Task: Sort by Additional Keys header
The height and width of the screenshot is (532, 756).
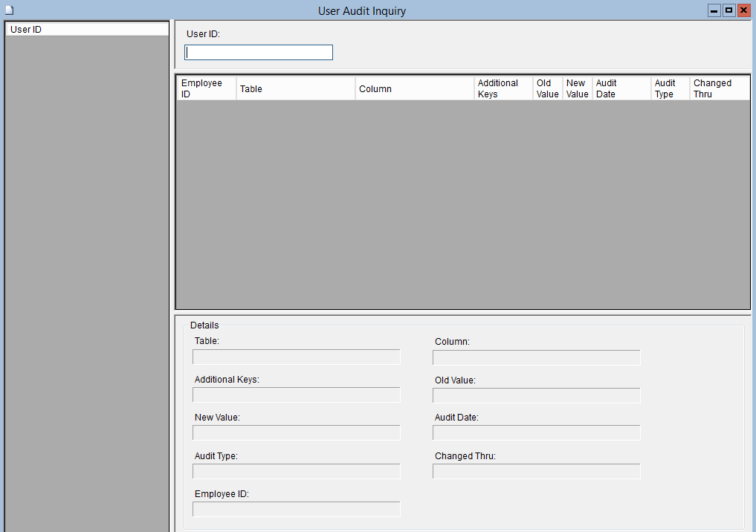Action: [x=503, y=88]
